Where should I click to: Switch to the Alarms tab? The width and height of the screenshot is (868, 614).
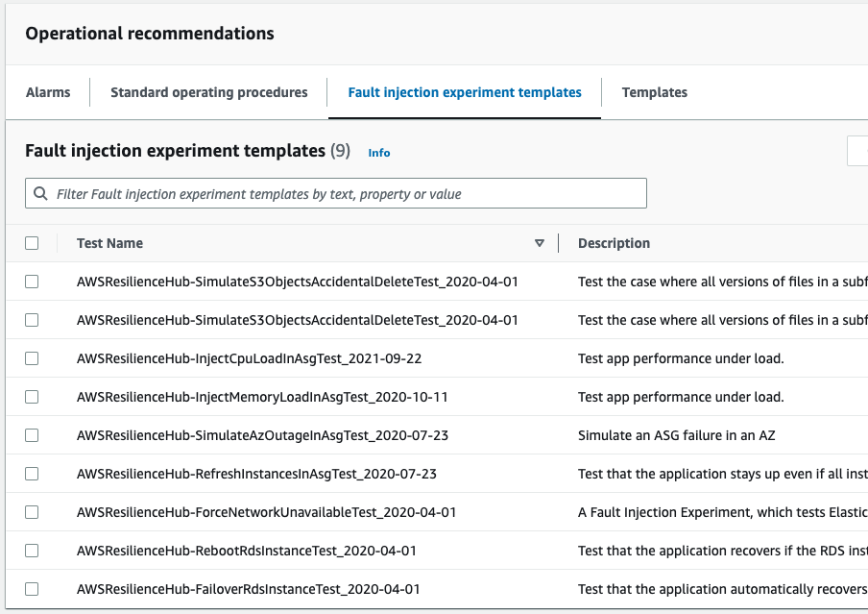tap(50, 92)
